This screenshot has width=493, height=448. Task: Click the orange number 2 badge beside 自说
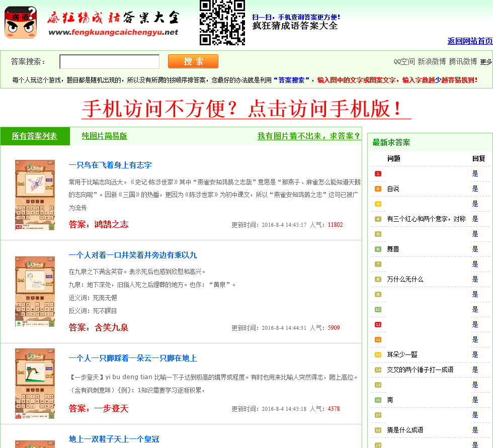[378, 189]
